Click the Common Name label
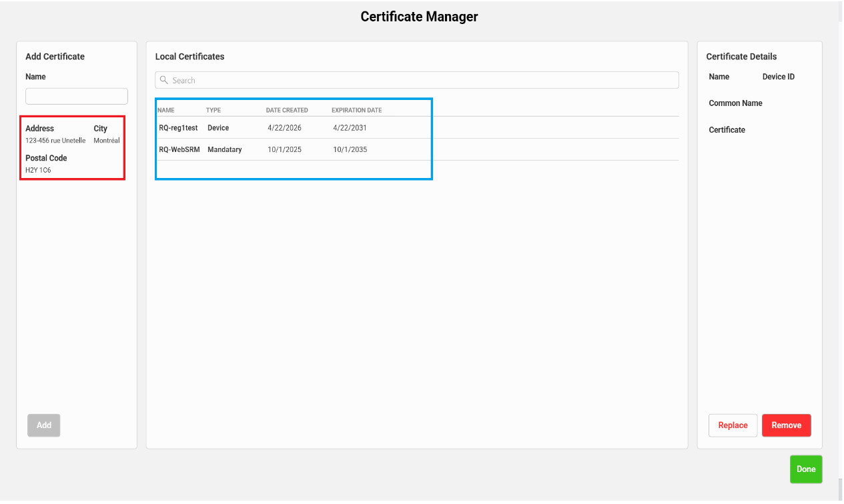The width and height of the screenshot is (844, 504). coord(735,103)
